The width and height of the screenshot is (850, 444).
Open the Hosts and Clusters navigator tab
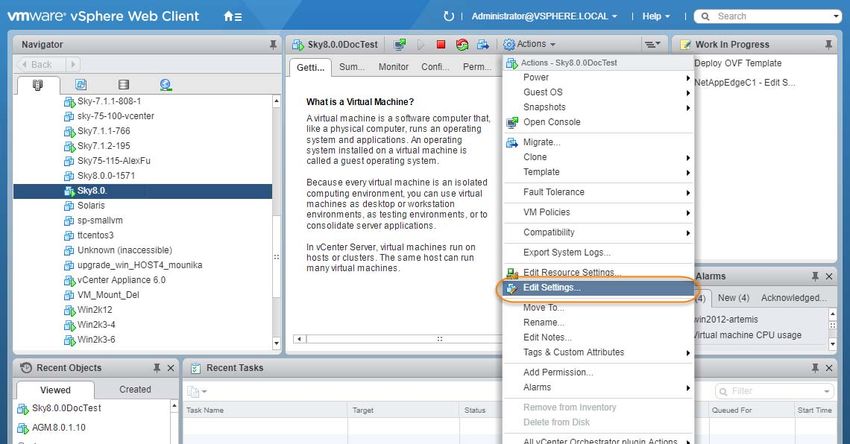38,85
